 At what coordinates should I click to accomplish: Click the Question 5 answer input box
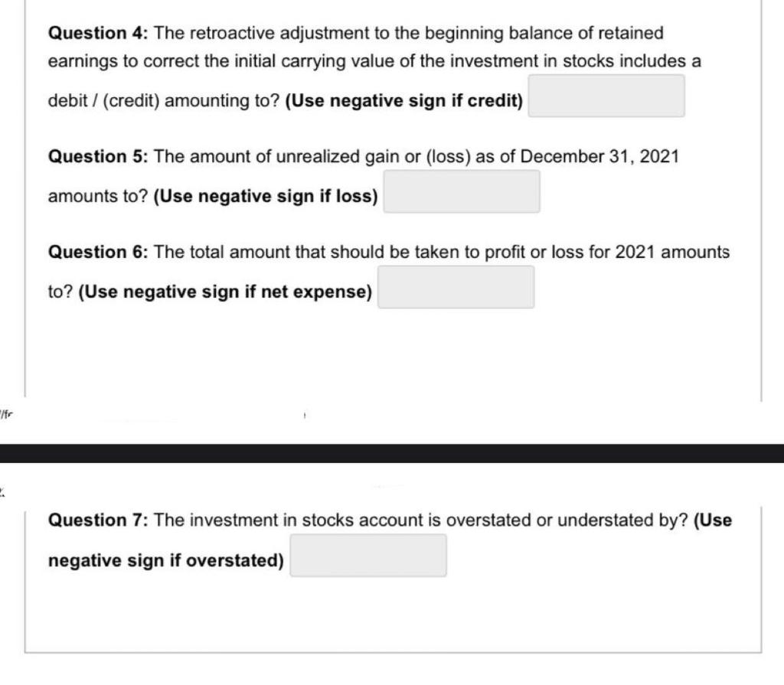pos(461,191)
